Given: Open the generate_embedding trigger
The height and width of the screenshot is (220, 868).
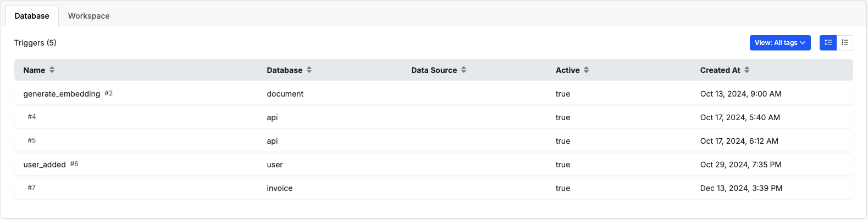Looking at the screenshot, I should click(62, 94).
